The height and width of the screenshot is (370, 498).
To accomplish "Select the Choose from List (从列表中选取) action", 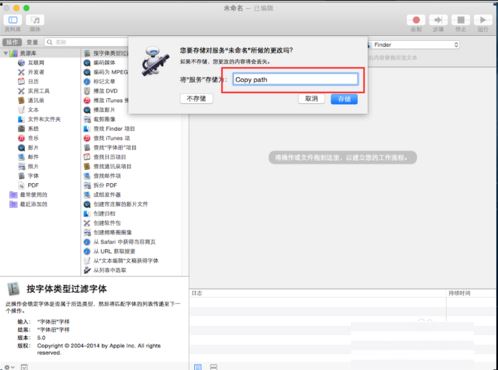I will pyautogui.click(x=110, y=270).
